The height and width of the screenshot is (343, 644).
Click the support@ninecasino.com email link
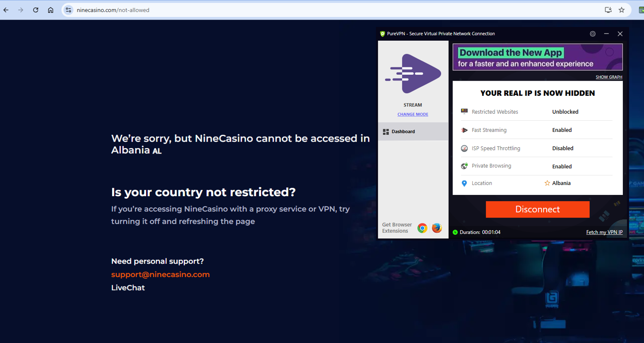160,275
